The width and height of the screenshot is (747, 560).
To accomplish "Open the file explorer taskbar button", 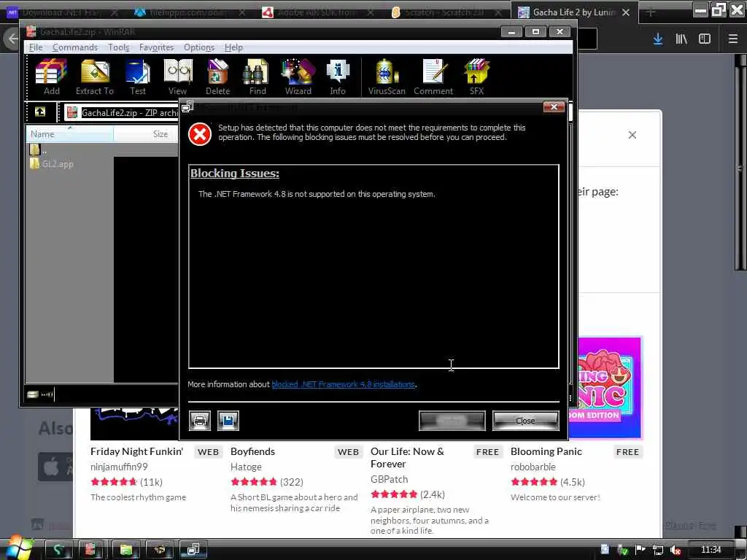I will [x=125, y=550].
